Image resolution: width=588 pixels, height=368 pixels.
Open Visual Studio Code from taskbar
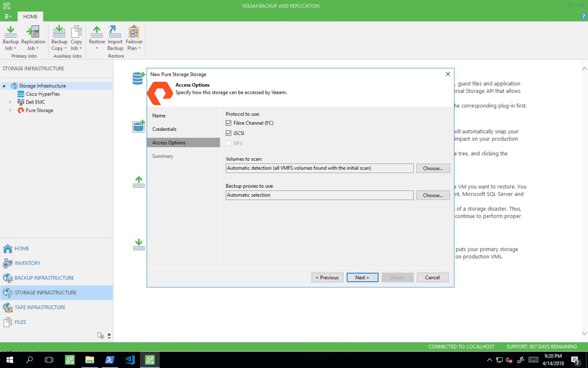[x=129, y=360]
